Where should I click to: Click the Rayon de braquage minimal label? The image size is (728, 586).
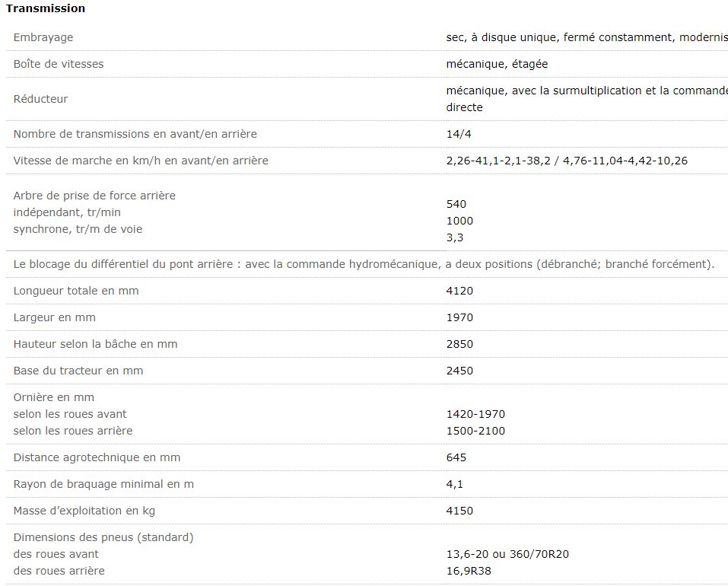pyautogui.click(x=103, y=484)
